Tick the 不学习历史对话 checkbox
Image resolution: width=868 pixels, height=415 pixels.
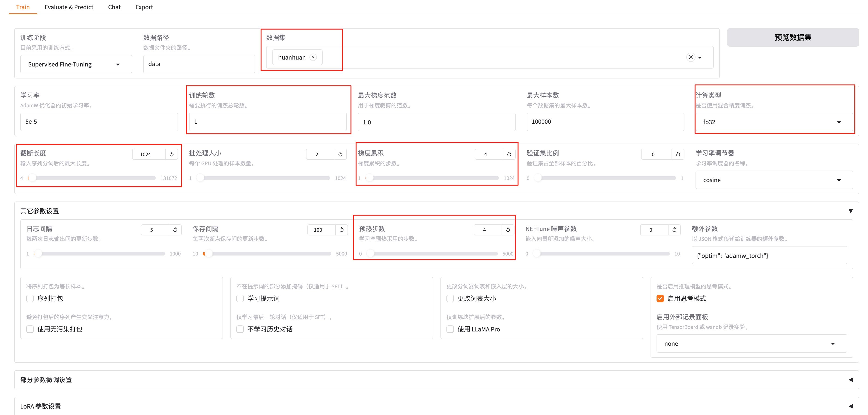click(240, 329)
